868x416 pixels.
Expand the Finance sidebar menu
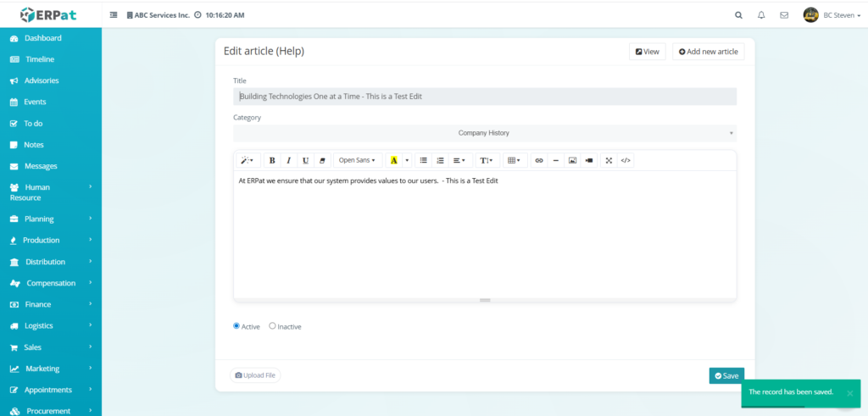[x=51, y=304]
